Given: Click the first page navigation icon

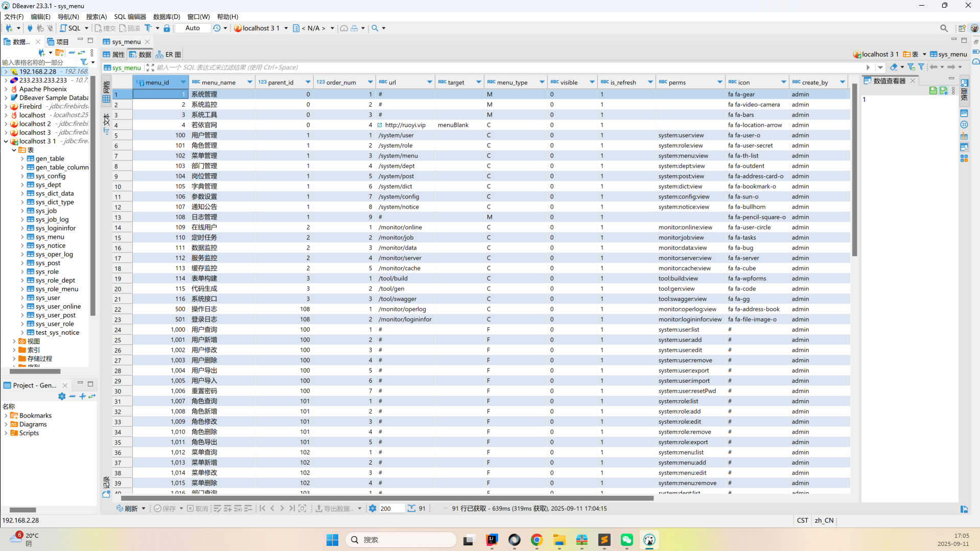Looking at the screenshot, I should [263, 509].
